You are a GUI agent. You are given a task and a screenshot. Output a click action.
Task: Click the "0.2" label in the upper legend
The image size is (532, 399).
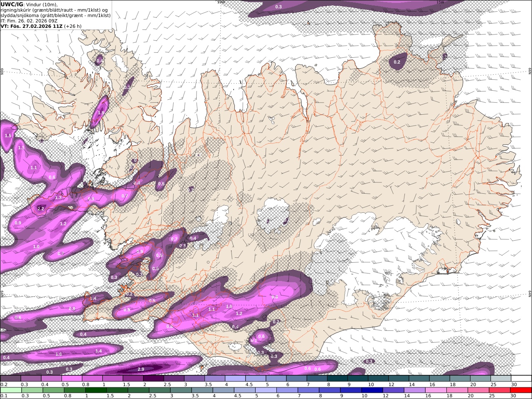[4, 384]
